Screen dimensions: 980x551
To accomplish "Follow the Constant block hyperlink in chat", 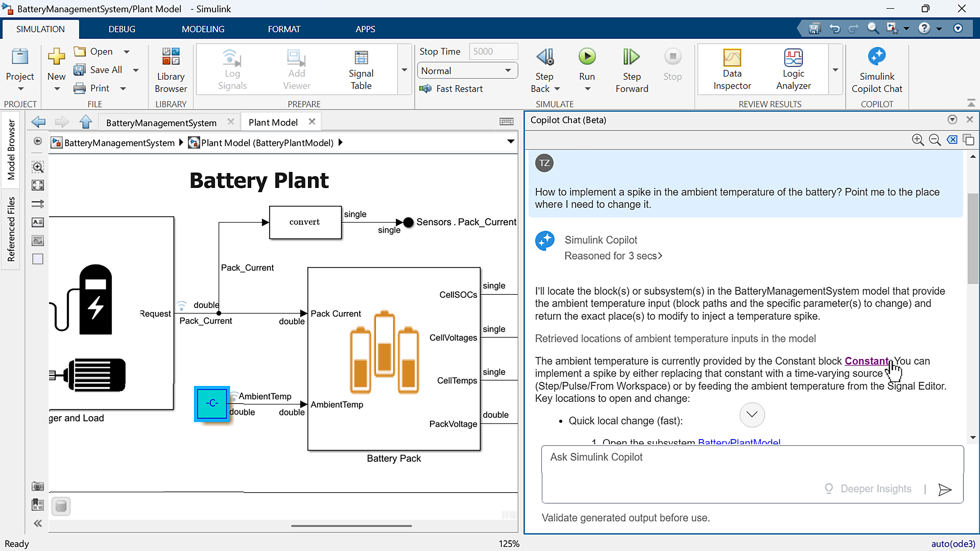I will 866,361.
